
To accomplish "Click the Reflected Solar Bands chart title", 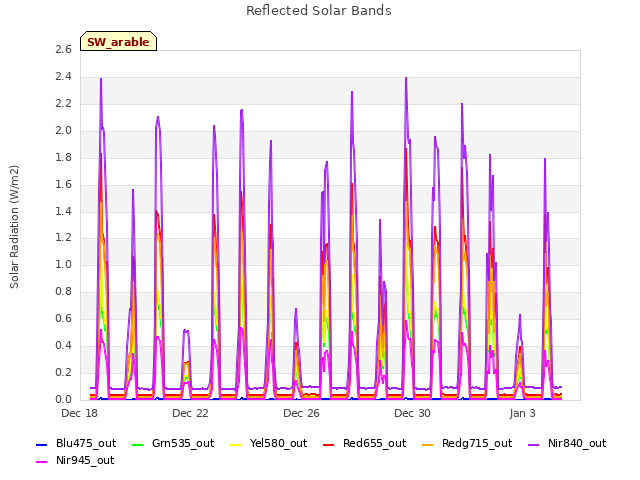I will click(x=319, y=11).
